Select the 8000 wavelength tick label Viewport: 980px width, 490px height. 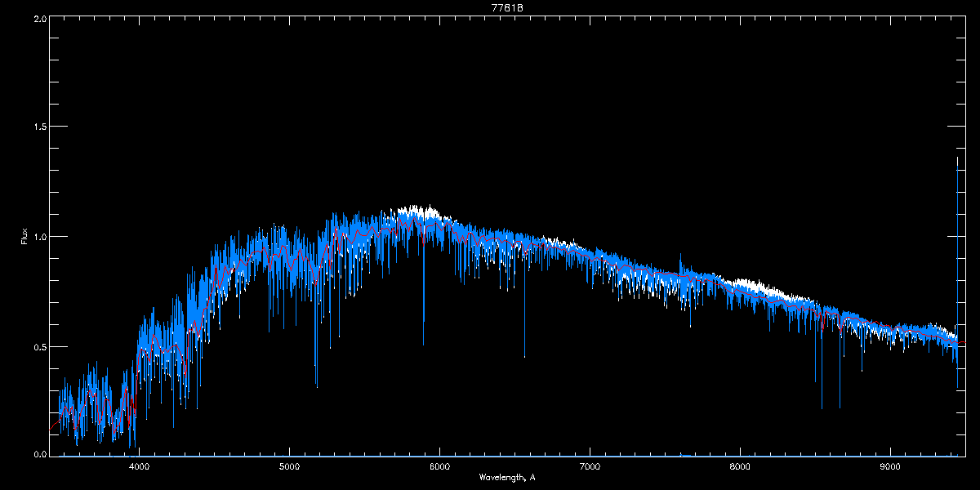(x=740, y=467)
